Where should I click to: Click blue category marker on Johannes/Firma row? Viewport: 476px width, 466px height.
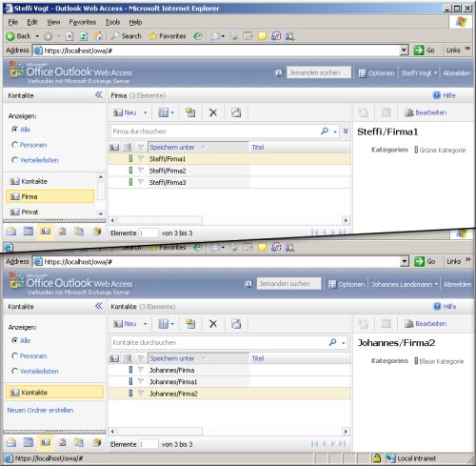pyautogui.click(x=130, y=370)
